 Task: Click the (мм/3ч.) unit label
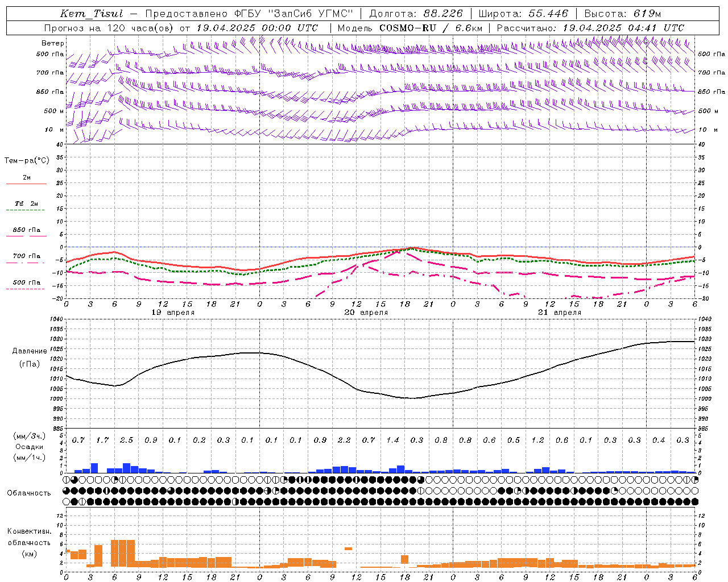coord(29,436)
